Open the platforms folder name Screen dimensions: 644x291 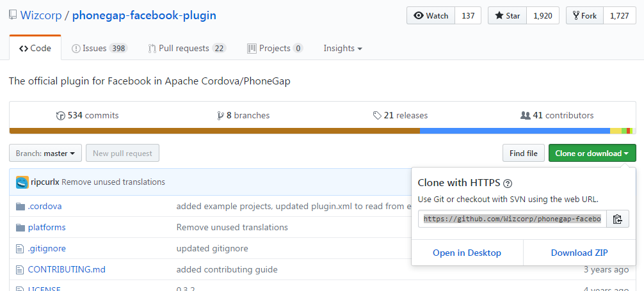point(47,228)
